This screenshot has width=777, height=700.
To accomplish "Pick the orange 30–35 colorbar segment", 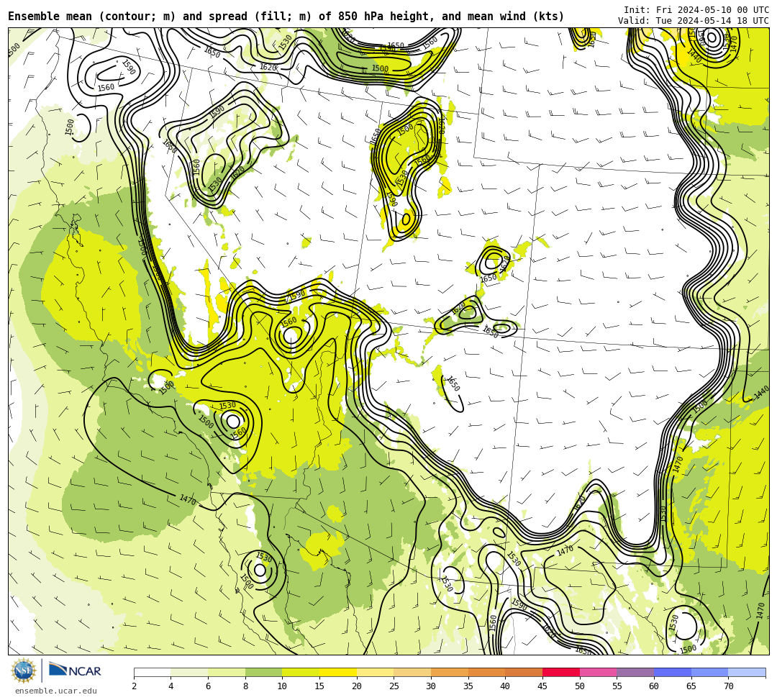I will coord(450,672).
